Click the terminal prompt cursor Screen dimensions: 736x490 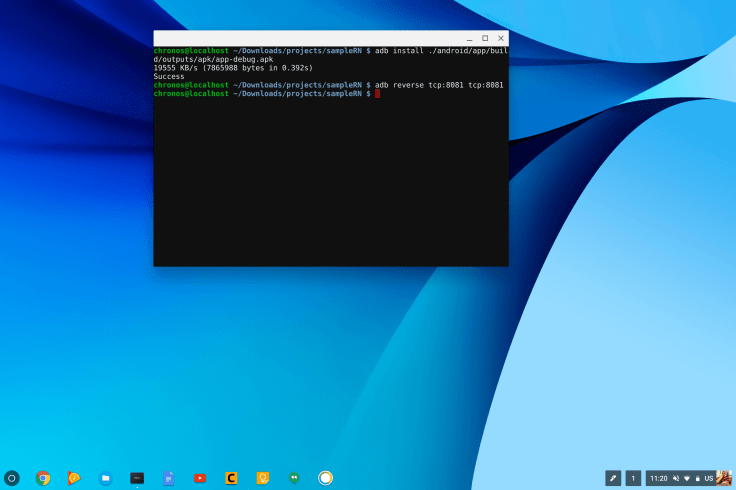(377, 94)
